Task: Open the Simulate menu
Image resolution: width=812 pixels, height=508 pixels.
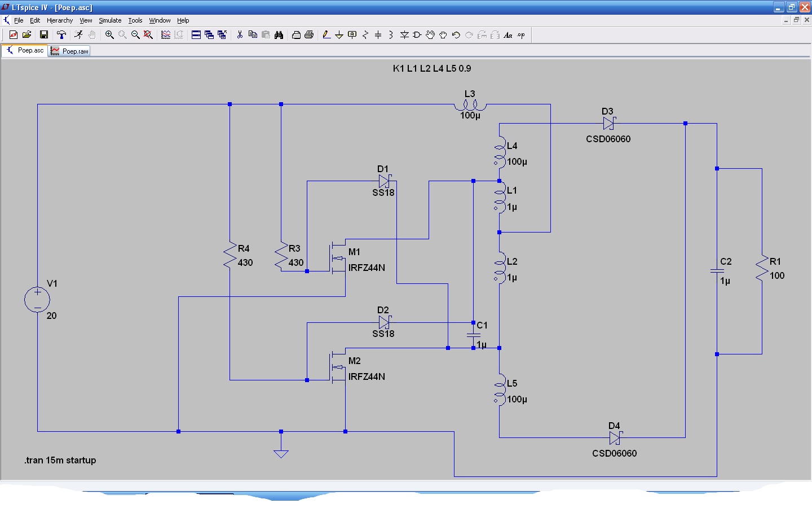Action: 110,20
